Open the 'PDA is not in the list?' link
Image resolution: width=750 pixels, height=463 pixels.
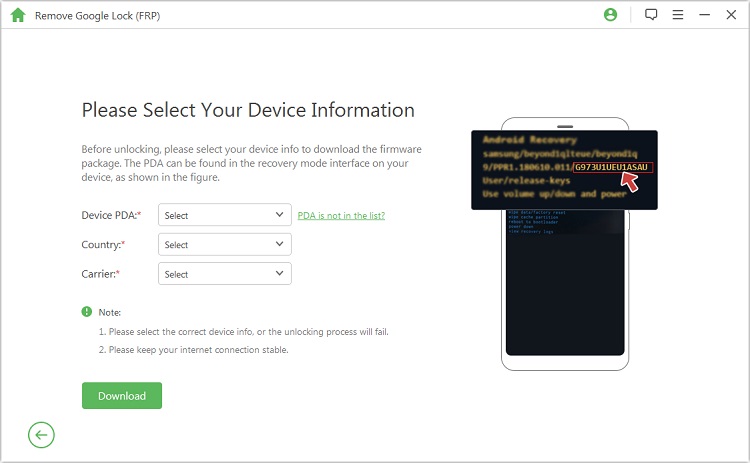click(x=341, y=215)
